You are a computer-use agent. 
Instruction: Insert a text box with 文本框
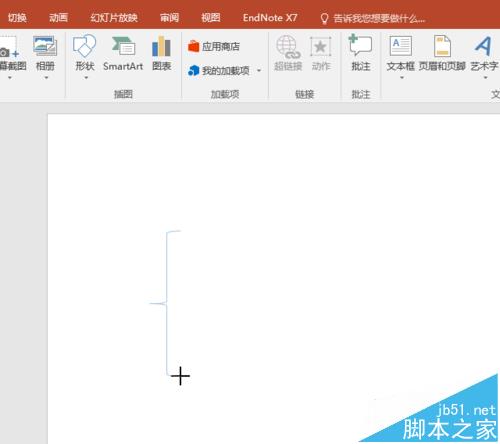point(401,53)
